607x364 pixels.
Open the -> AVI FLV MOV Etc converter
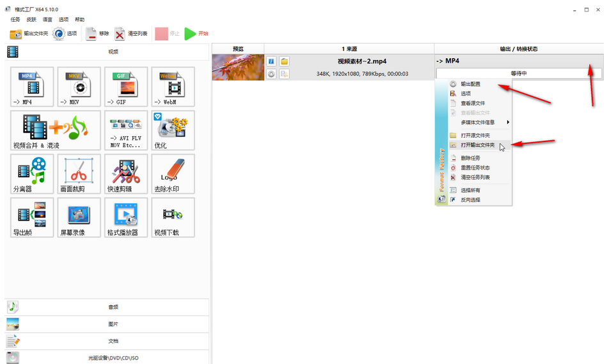[x=126, y=131]
